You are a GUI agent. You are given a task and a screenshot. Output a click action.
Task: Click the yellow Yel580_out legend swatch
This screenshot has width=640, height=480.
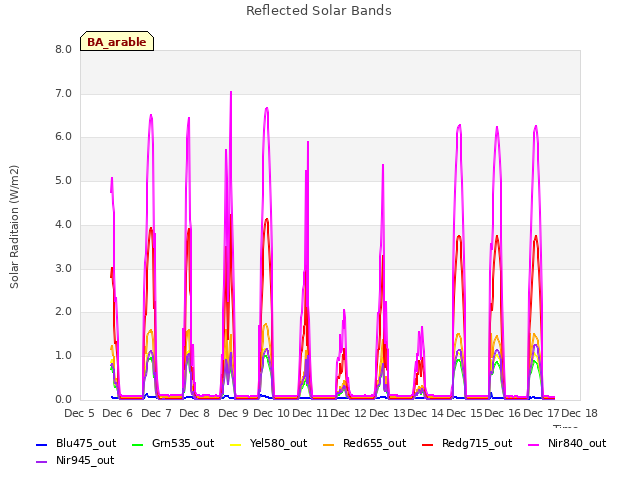236,444
